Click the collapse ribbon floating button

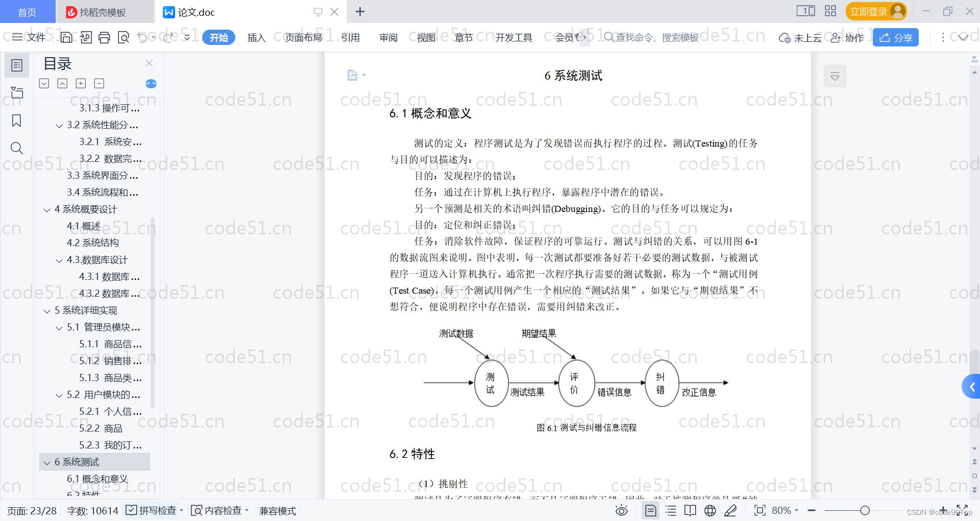(835, 77)
